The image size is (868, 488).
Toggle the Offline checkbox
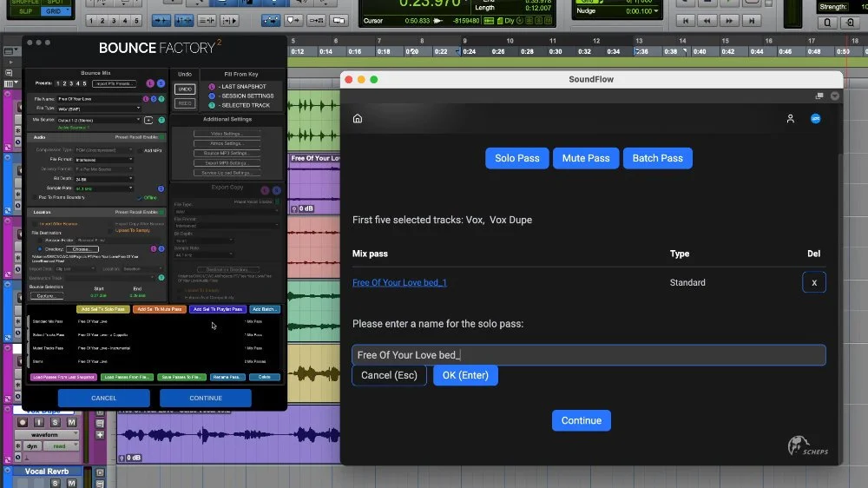(x=140, y=198)
